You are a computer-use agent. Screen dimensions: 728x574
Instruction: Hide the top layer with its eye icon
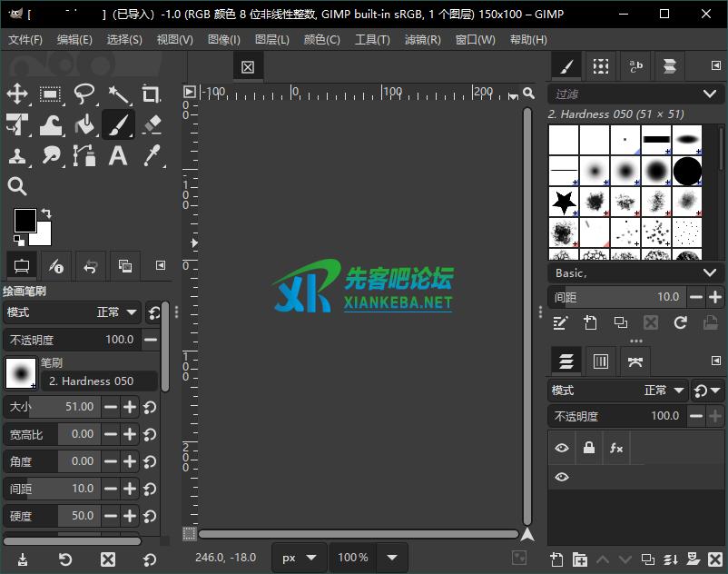click(x=561, y=448)
